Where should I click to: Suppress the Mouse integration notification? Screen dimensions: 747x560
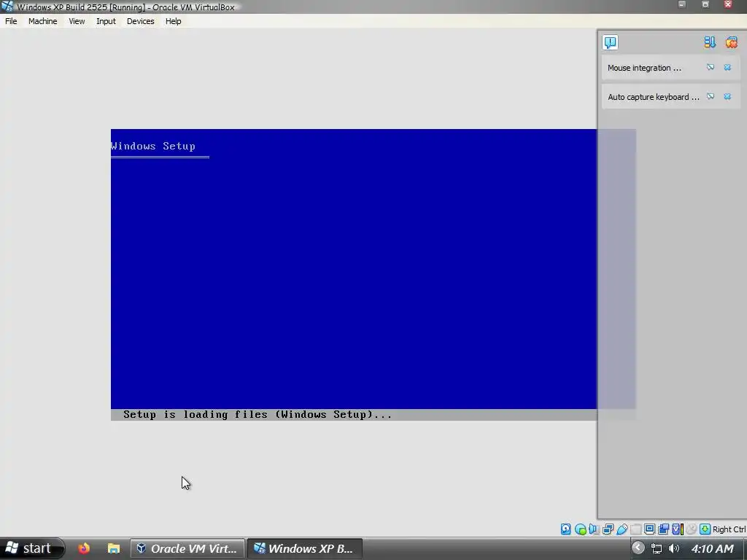coord(711,68)
